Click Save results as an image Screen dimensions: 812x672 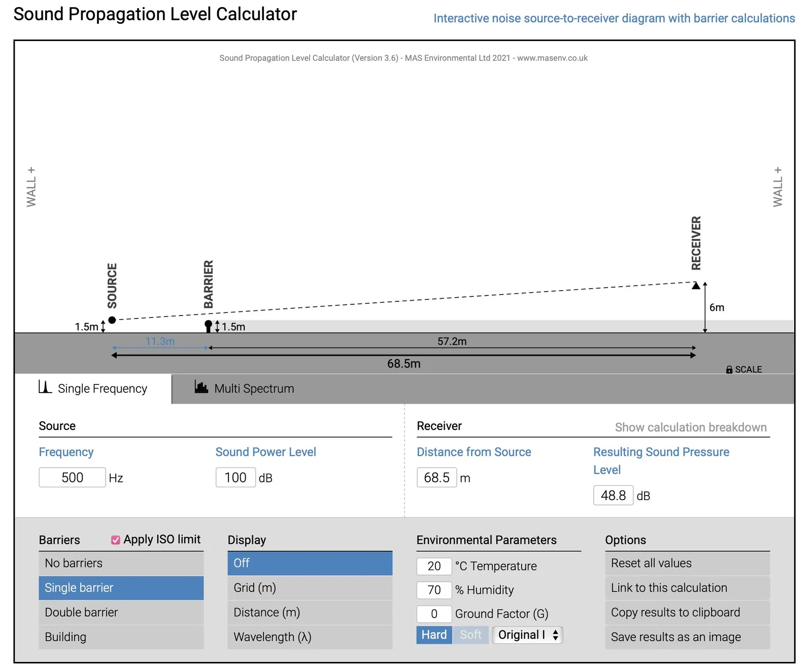click(x=687, y=637)
